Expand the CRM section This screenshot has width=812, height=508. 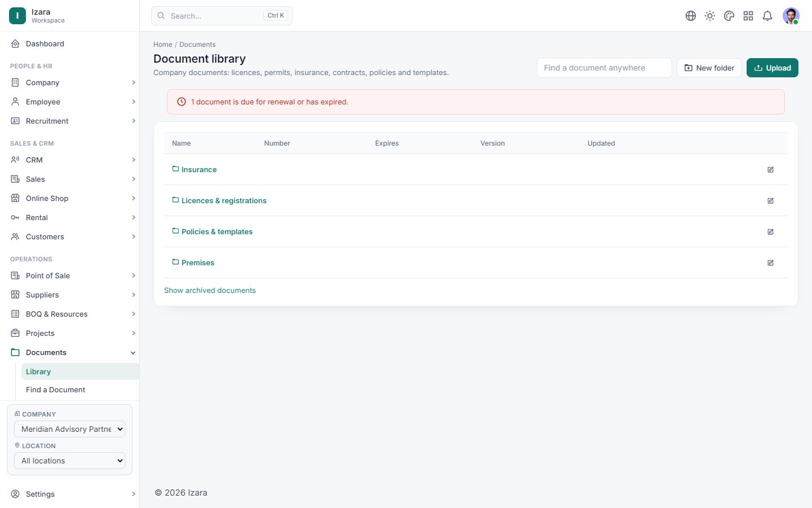tap(73, 160)
